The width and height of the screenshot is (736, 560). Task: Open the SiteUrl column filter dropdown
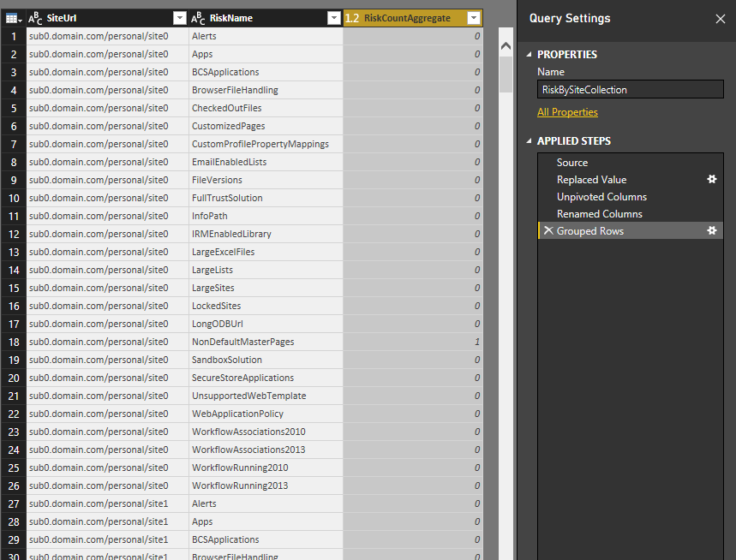click(179, 18)
